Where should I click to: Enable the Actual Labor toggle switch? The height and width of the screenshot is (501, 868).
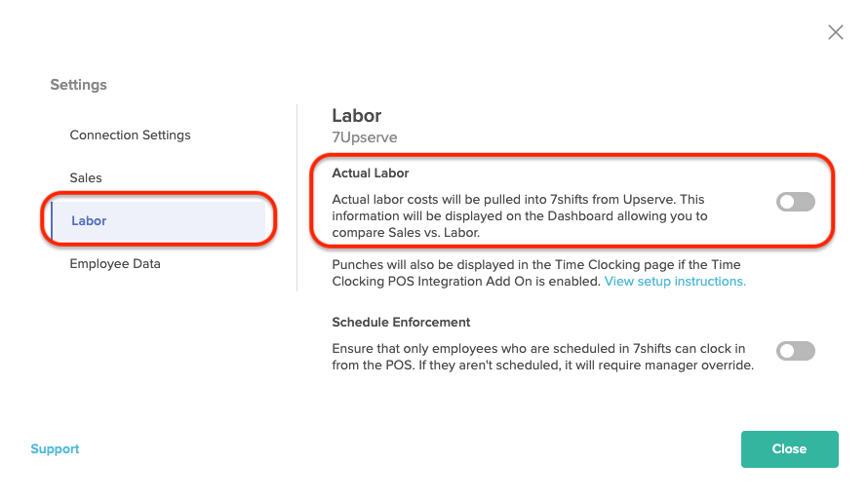point(796,202)
